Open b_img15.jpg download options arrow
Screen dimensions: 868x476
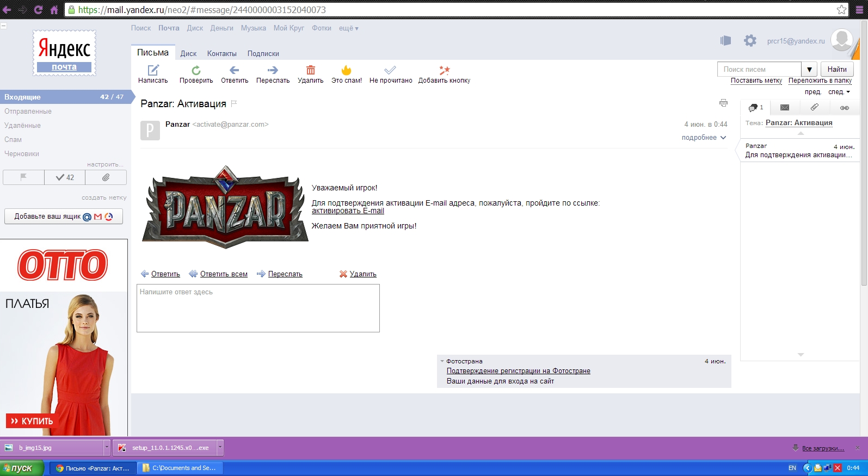(107, 448)
